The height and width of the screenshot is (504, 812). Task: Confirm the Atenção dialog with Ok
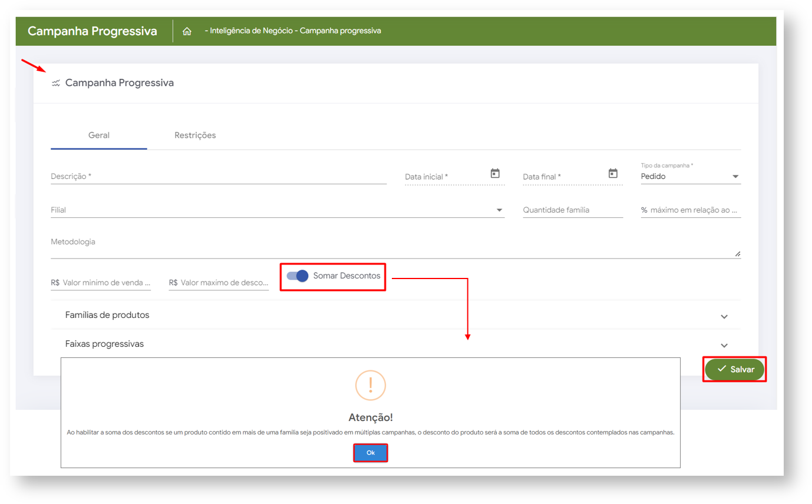370,453
